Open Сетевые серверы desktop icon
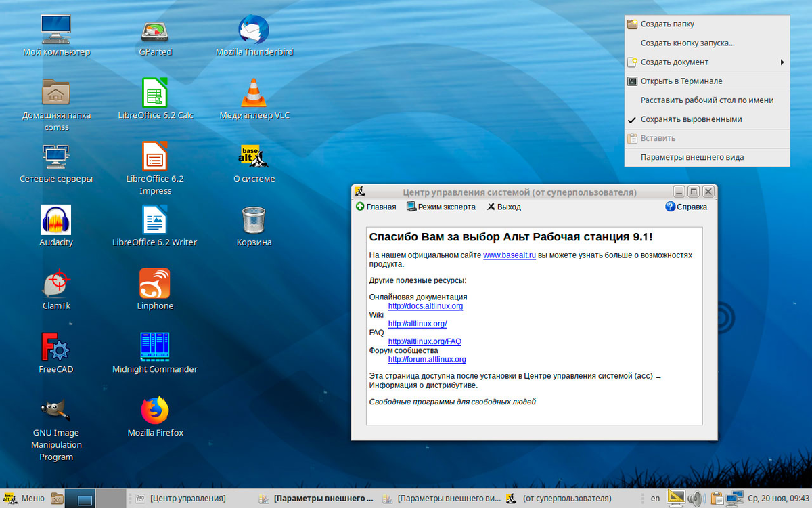 pyautogui.click(x=56, y=156)
